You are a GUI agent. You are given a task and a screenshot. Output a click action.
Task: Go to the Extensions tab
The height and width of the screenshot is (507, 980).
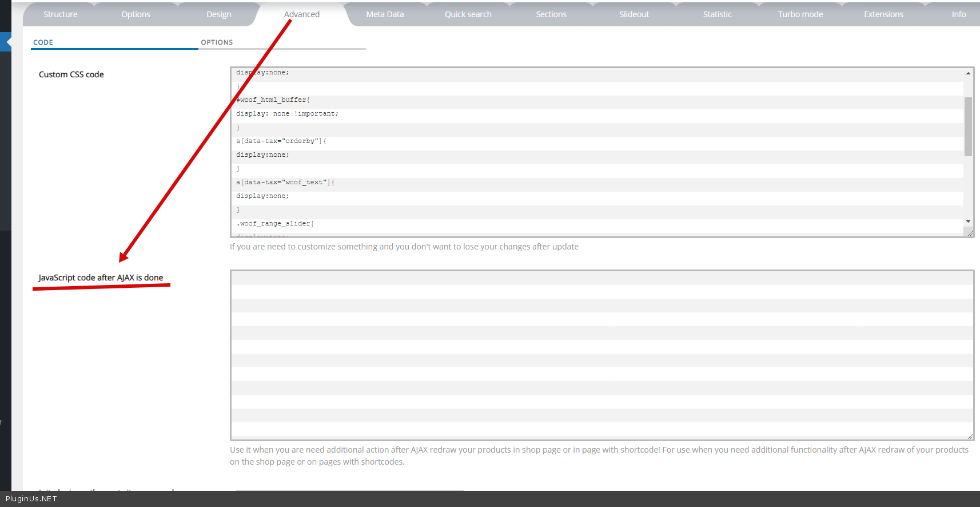click(883, 14)
